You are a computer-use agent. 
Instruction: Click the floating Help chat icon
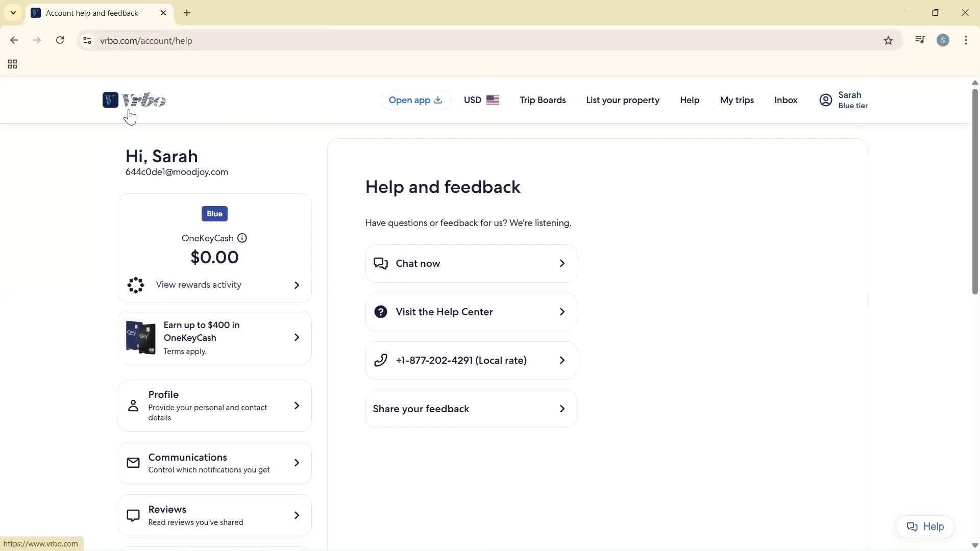click(913, 527)
